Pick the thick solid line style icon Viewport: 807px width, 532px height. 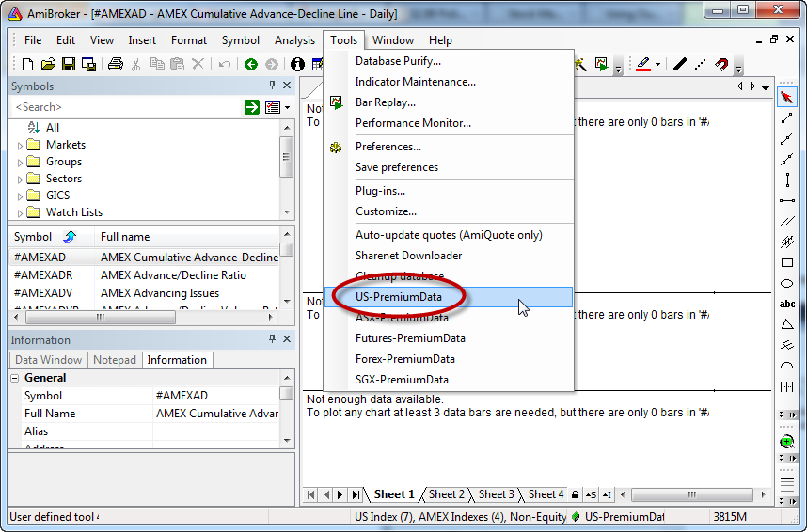pos(679,64)
